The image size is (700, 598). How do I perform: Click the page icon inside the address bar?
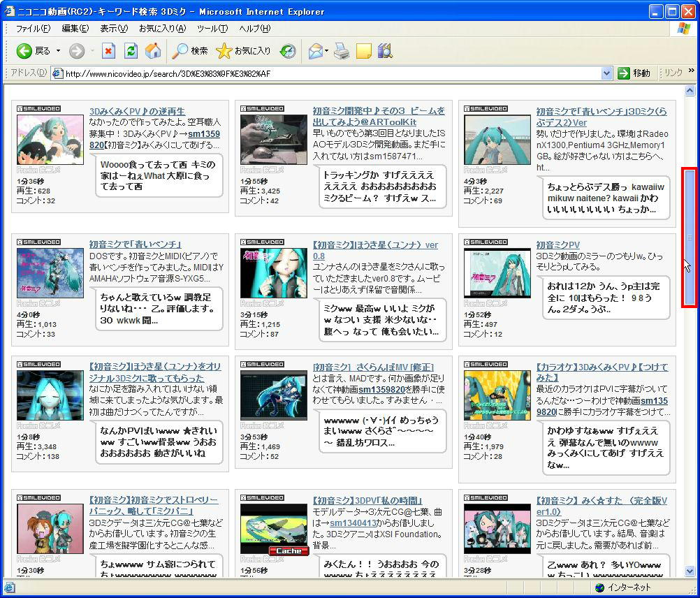point(57,73)
